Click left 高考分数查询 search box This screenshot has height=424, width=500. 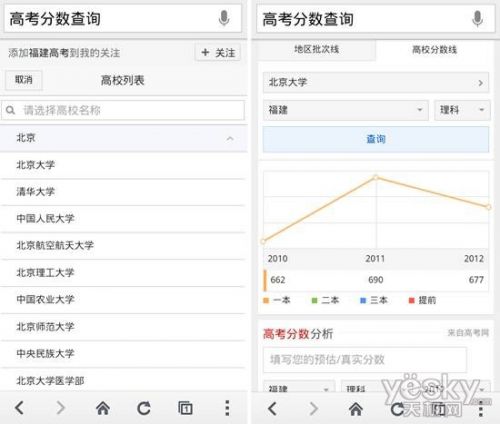(x=123, y=18)
